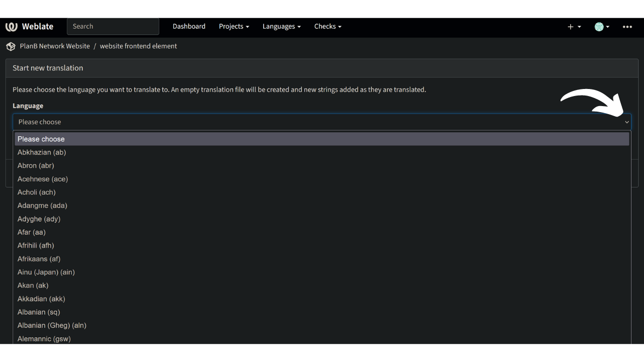Expand the Languages dropdown menu
The width and height of the screenshot is (644, 362).
(281, 26)
